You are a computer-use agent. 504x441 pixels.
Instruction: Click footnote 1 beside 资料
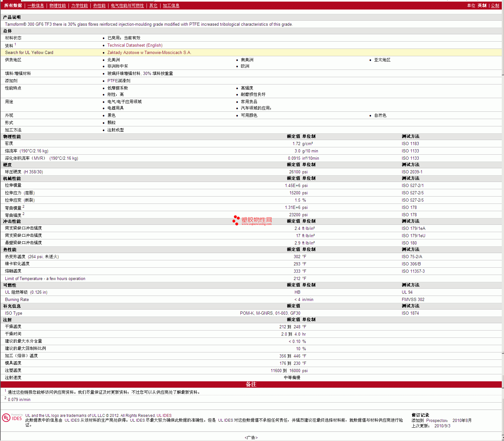(15, 44)
